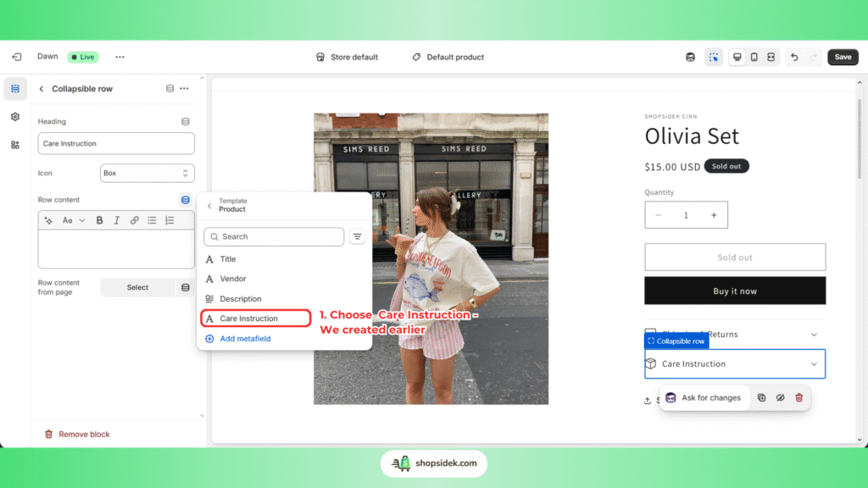
Task: Delete block using the red trash icon
Action: [798, 397]
